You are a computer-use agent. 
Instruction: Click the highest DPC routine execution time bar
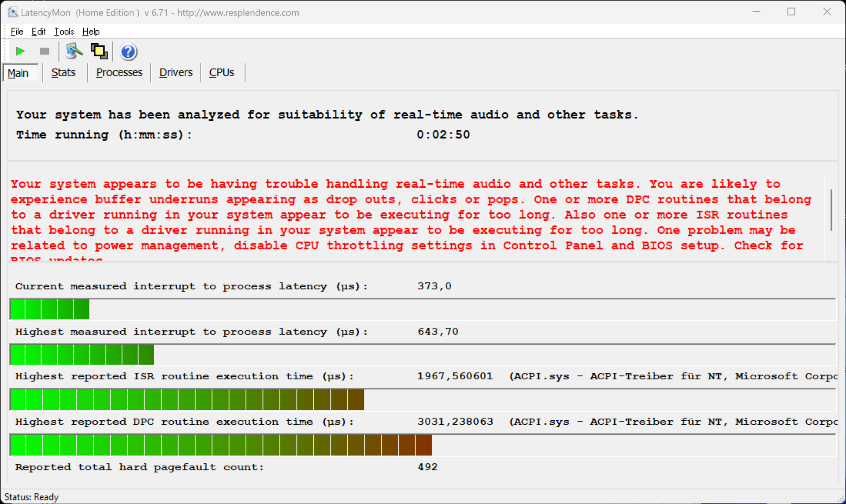220,445
